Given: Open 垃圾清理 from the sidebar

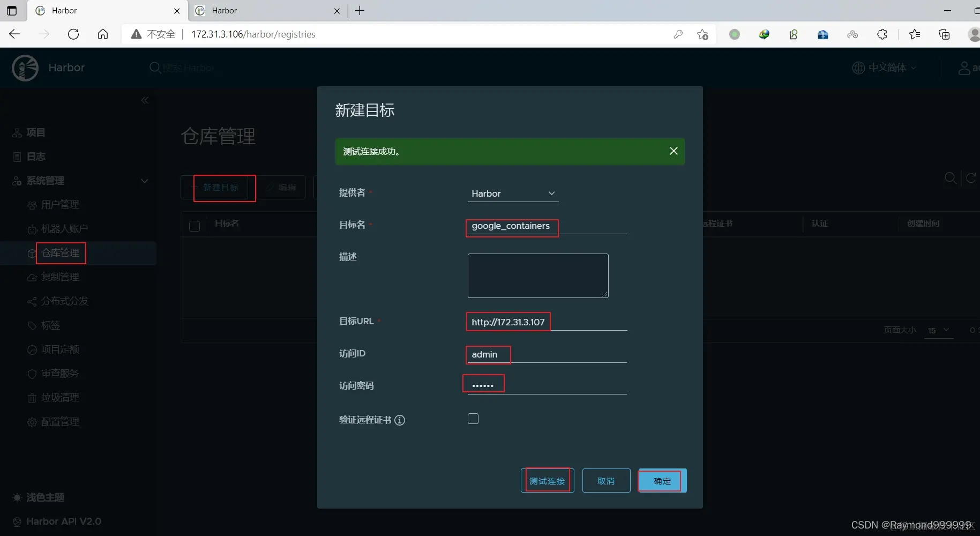Looking at the screenshot, I should pos(59,398).
